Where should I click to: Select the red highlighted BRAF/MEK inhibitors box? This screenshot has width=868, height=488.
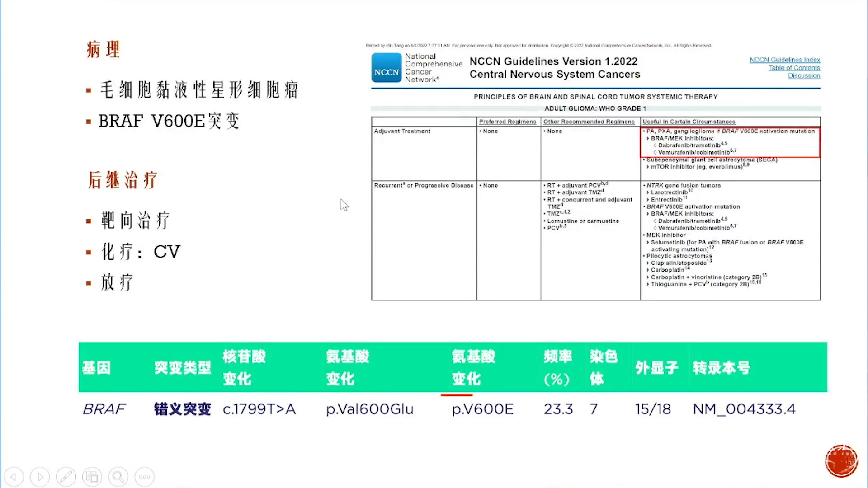[730, 142]
